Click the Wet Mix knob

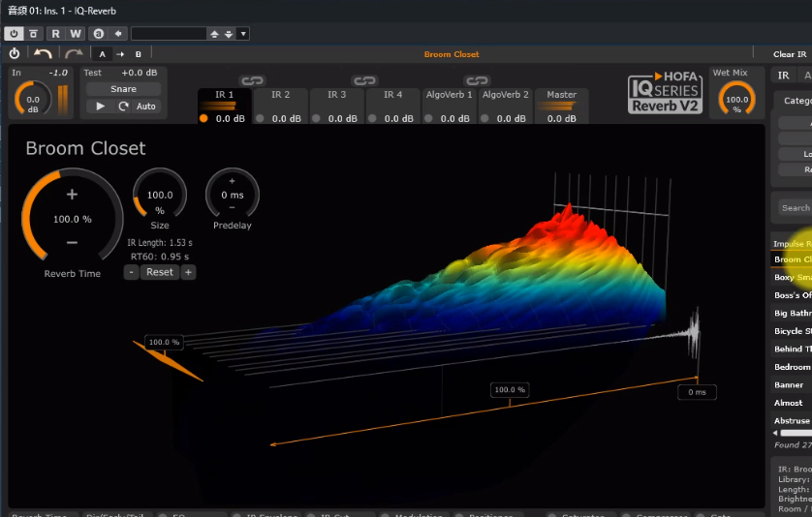pyautogui.click(x=736, y=99)
